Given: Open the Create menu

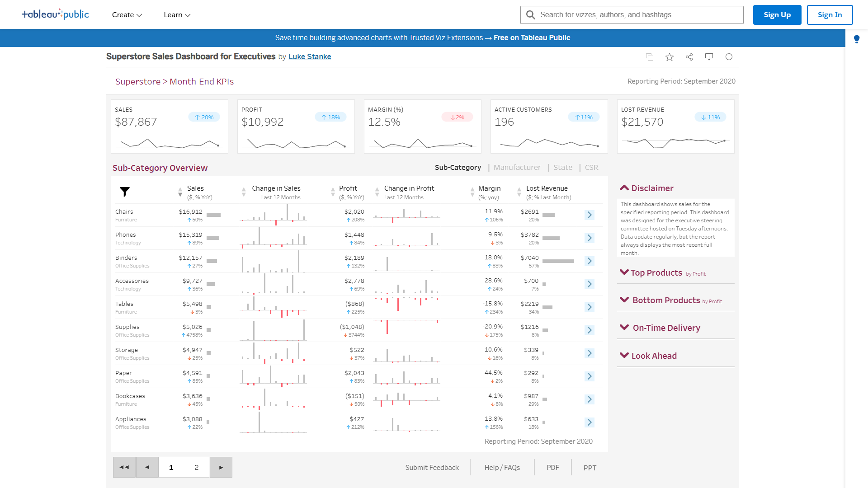Looking at the screenshot, I should click(x=126, y=14).
